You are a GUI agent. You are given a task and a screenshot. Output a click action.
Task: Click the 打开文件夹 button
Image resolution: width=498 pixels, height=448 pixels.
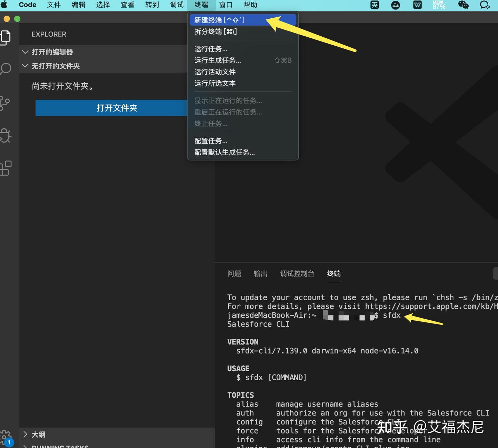[x=117, y=108]
